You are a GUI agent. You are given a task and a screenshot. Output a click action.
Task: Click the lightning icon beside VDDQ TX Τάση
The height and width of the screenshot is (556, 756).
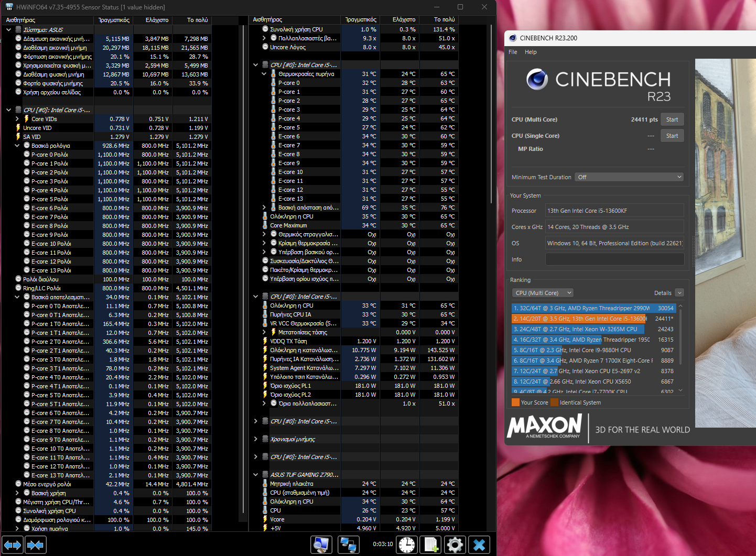(265, 341)
